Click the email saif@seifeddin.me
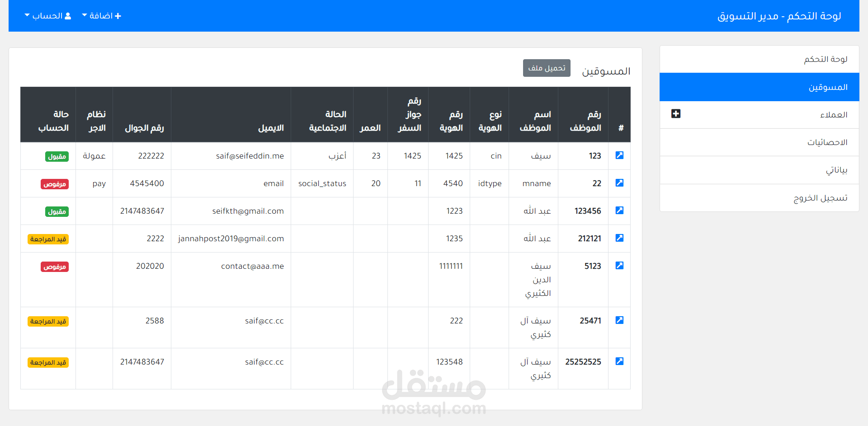 pyautogui.click(x=250, y=156)
